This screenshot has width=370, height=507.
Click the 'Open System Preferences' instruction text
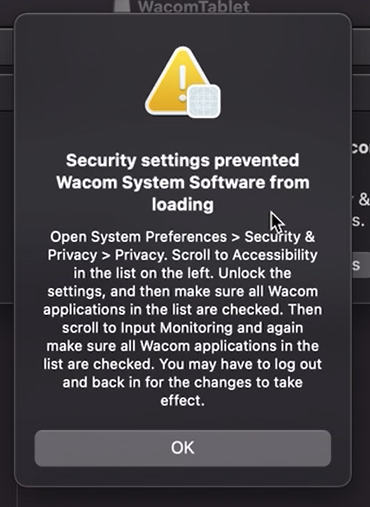tap(138, 237)
